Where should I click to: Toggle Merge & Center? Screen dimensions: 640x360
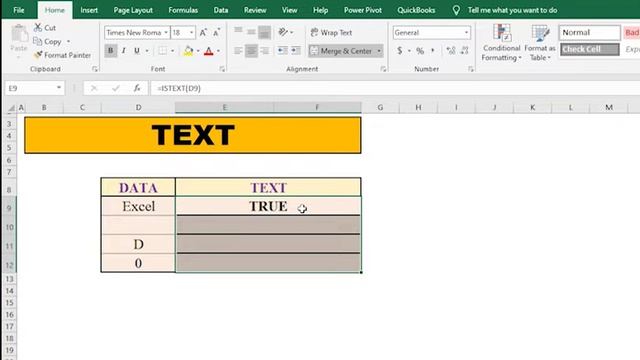pos(341,51)
